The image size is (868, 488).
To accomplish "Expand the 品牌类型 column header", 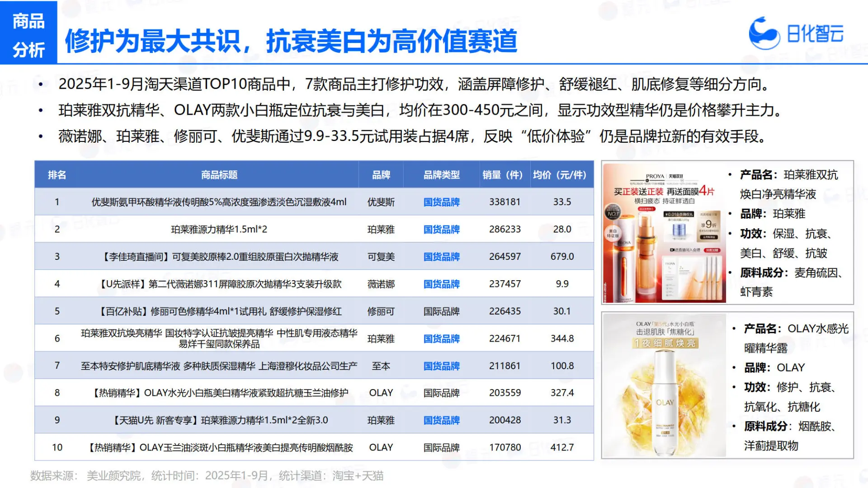I will click(x=441, y=175).
